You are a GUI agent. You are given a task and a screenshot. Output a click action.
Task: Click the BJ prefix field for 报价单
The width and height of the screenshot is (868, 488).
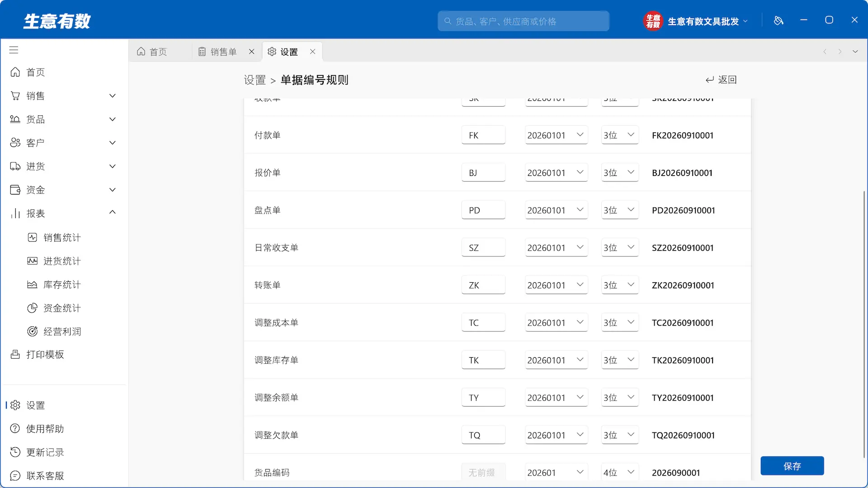tap(483, 173)
